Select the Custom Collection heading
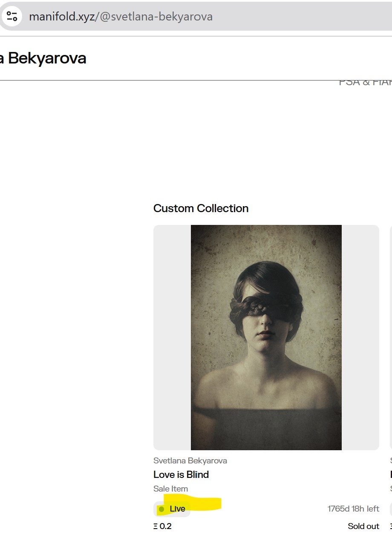Screen dimensions: 392x558 (201, 208)
